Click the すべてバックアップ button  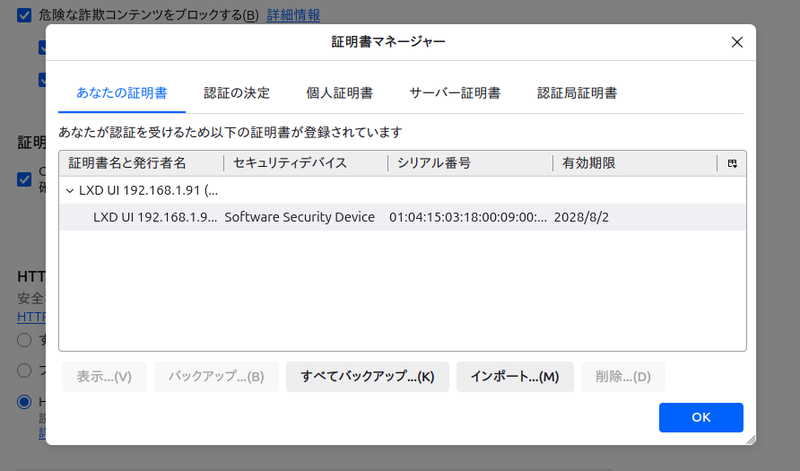point(367,376)
